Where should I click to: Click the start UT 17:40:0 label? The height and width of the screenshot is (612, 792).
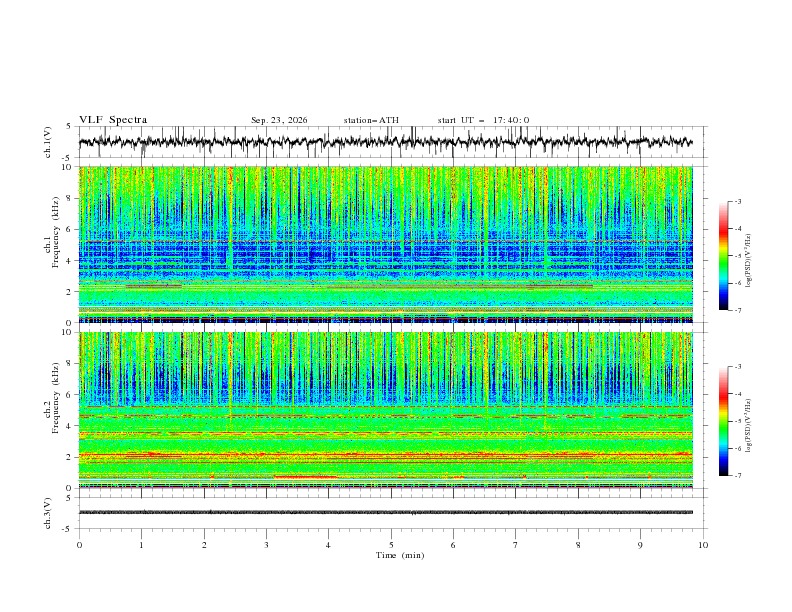[483, 120]
